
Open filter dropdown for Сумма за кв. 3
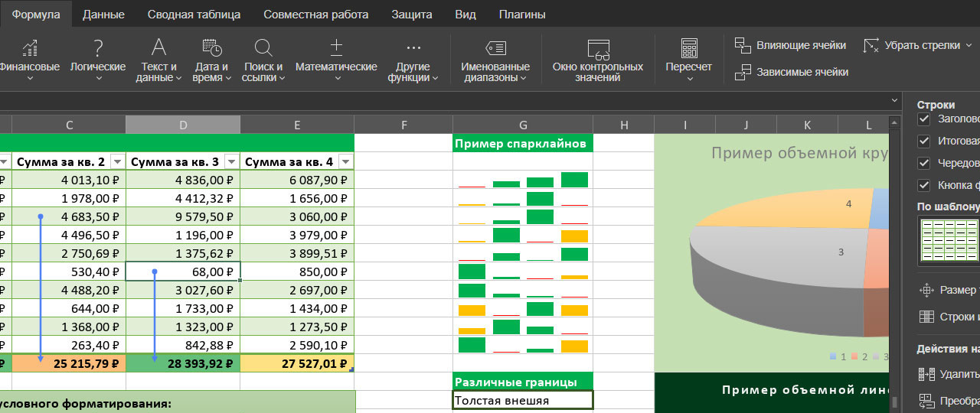coord(232,161)
